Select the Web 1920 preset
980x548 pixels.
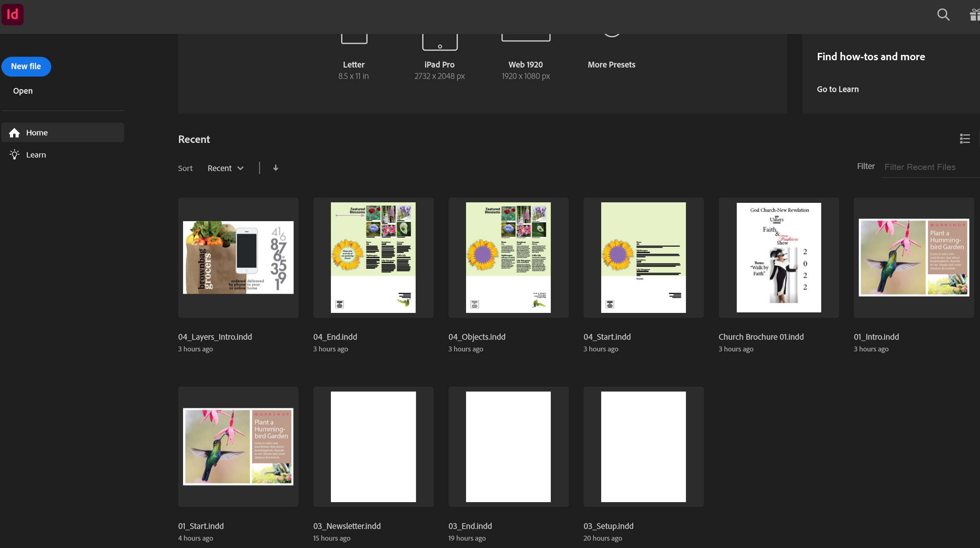(x=525, y=53)
